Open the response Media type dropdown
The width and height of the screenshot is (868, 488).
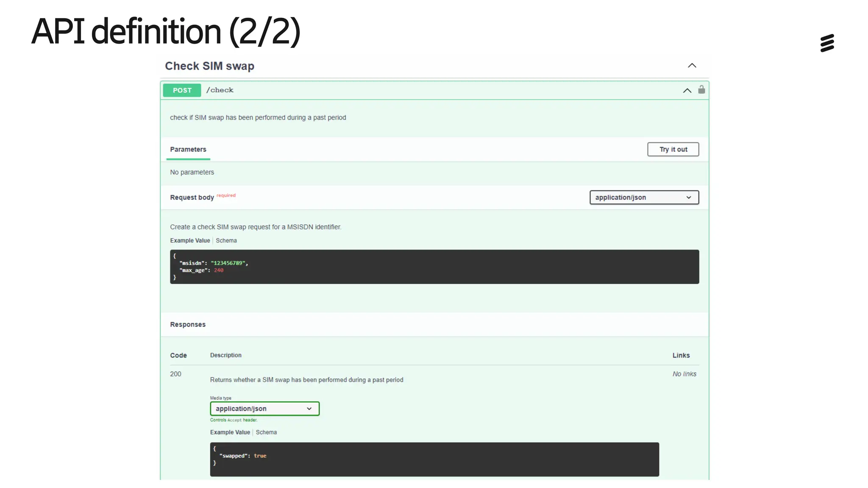tap(264, 409)
